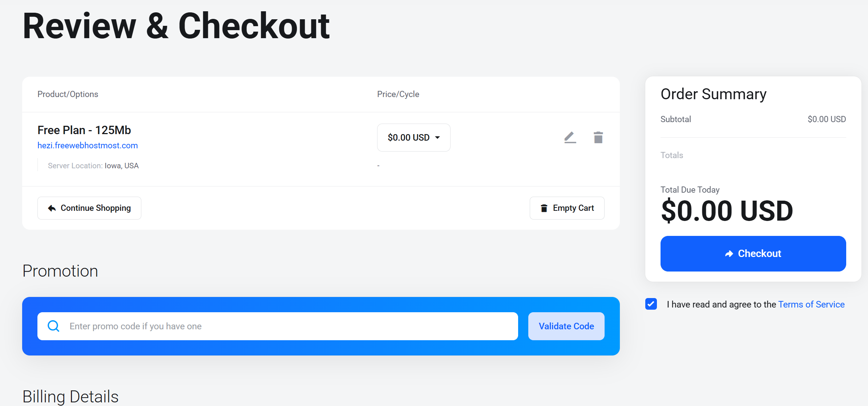
Task: Click the Continue Shopping button
Action: pos(89,208)
